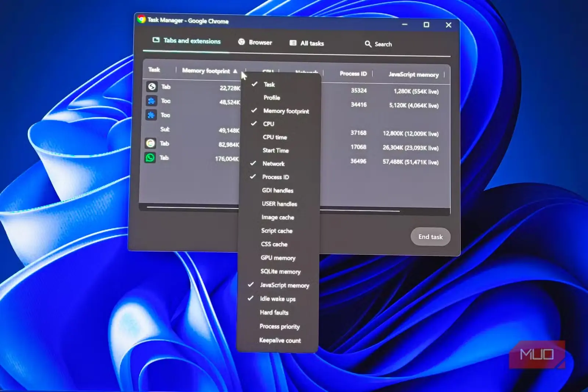Select the process ID cell 35324
This screenshot has height=392, width=588.
point(359,91)
